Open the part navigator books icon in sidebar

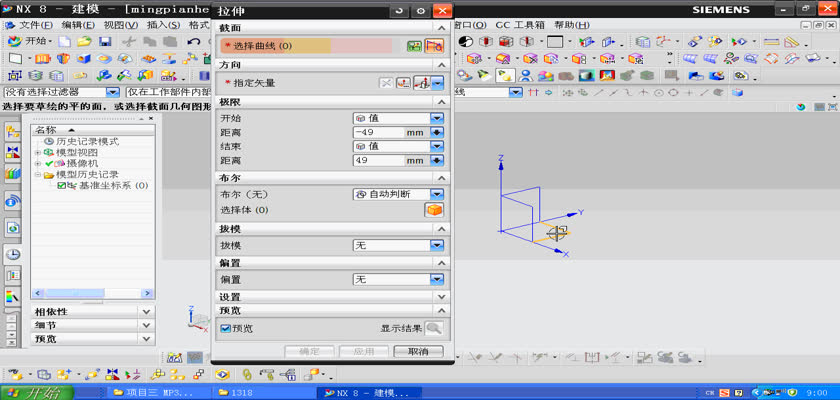tap(13, 172)
